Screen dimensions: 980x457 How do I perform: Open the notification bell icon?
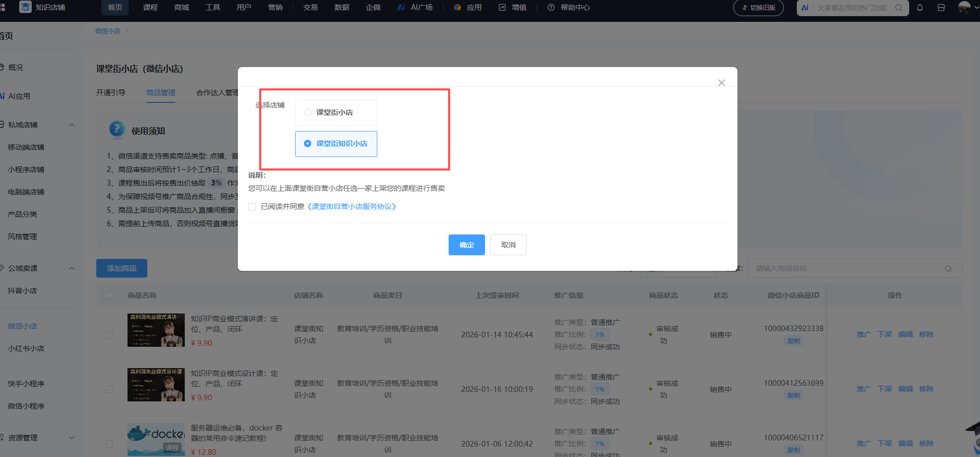[x=920, y=7]
